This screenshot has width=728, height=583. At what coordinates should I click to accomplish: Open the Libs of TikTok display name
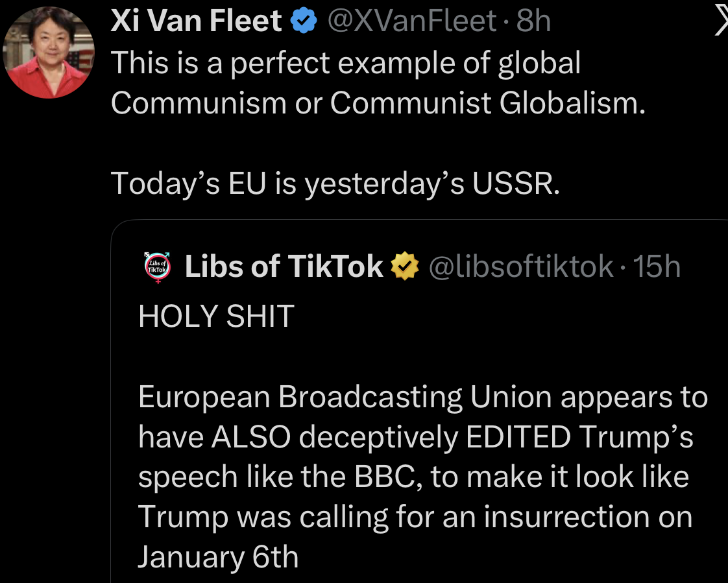pos(284,267)
